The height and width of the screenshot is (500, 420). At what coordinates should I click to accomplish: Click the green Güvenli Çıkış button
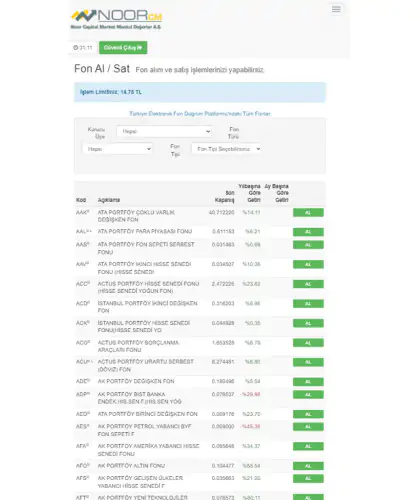pos(123,48)
